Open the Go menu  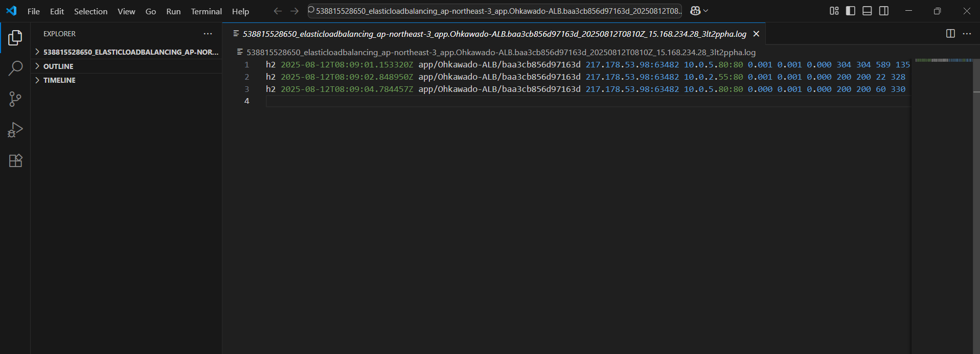tap(151, 11)
